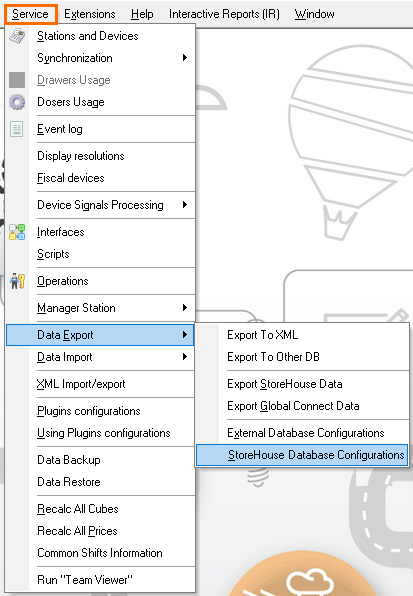Open the Interactive Reports (IR) menu
The width and height of the screenshot is (413, 596).
[x=224, y=14]
